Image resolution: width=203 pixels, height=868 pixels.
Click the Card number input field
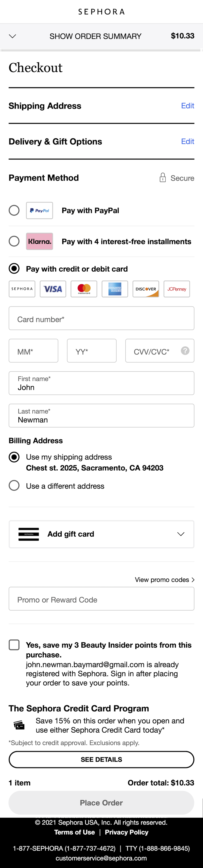(x=101, y=318)
